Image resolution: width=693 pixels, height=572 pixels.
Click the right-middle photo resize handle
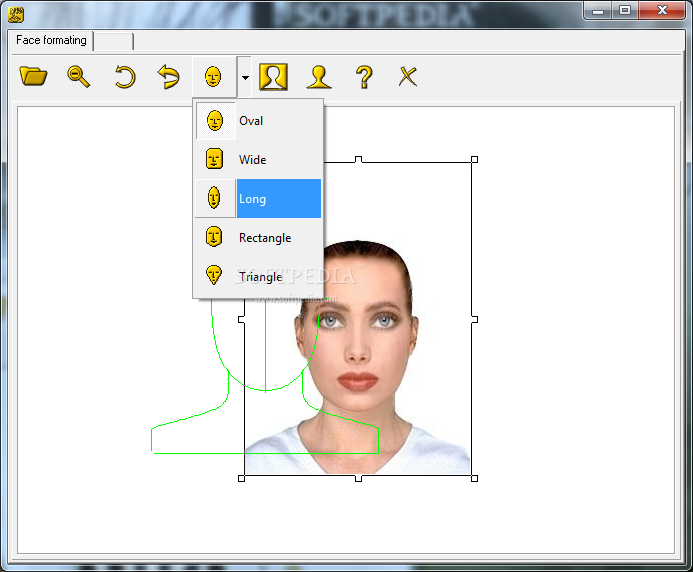click(x=474, y=319)
